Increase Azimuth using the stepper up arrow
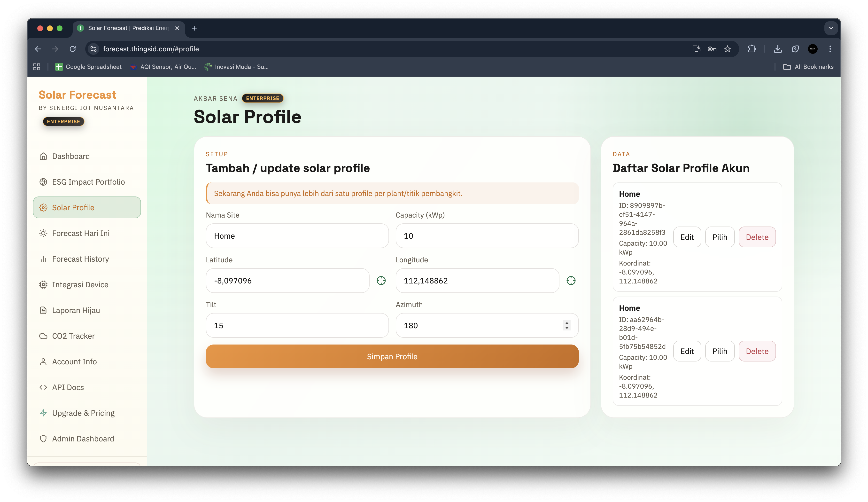The height and width of the screenshot is (502, 868). [567, 323]
